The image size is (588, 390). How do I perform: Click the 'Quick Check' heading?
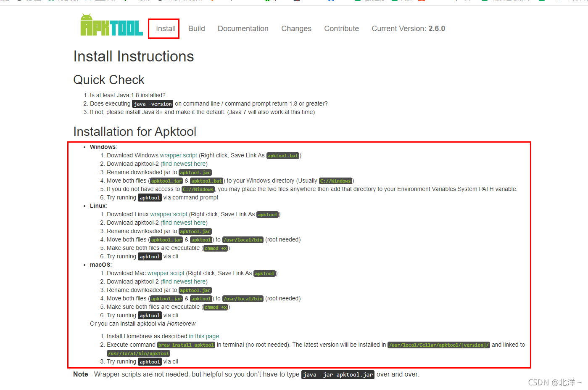click(x=109, y=80)
